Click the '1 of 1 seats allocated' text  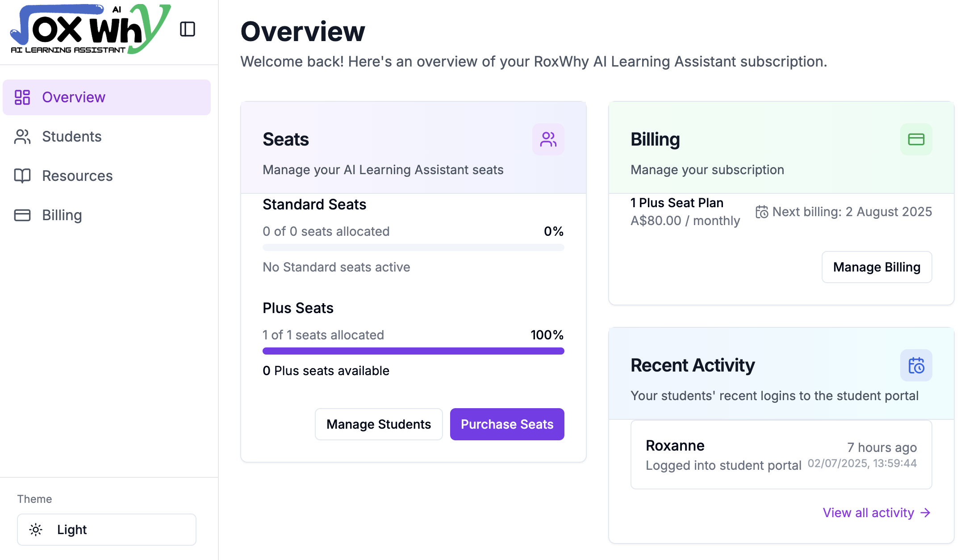[x=323, y=335]
